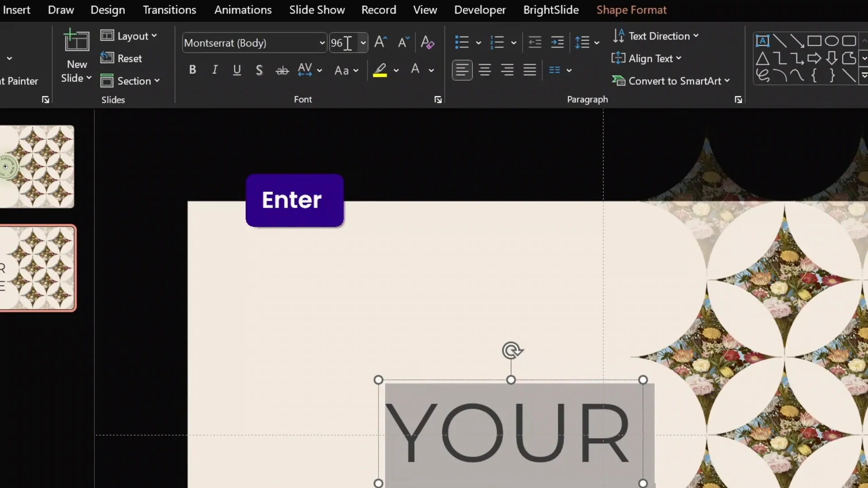Open the Shape Format tab
This screenshot has width=868, height=488.
pyautogui.click(x=631, y=10)
